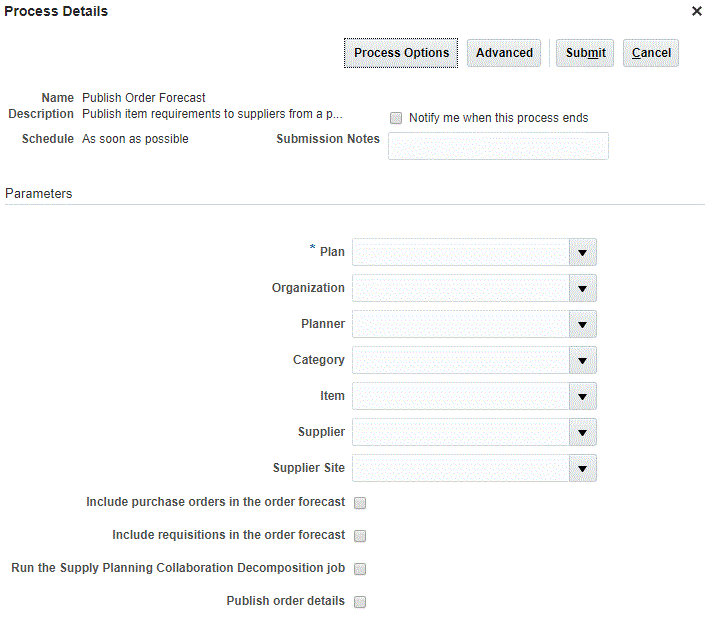Submit the Publish Order Forecast process
This screenshot has width=708, height=622.
click(x=585, y=53)
